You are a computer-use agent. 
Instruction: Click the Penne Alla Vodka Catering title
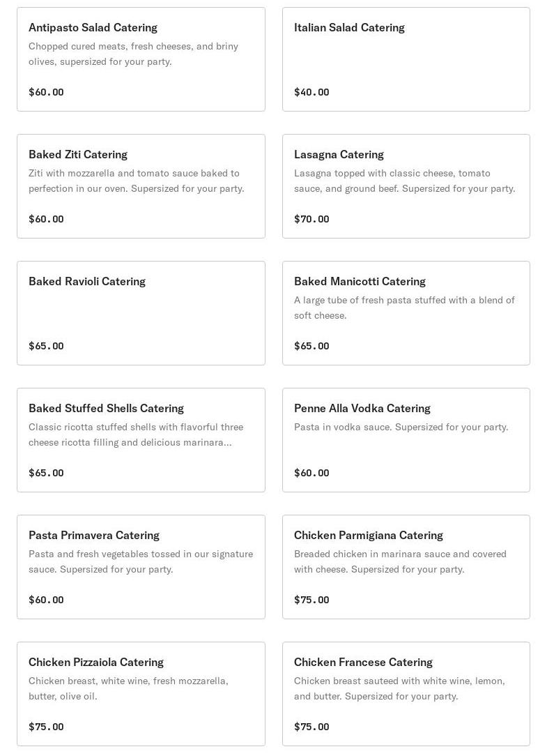362,409
